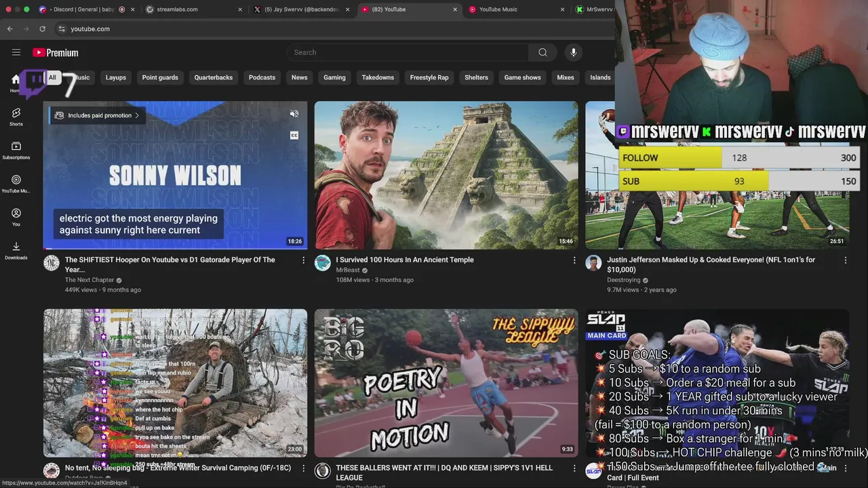868x488 pixels.
Task: Click the MrBeast channel avatar
Action: tap(323, 263)
